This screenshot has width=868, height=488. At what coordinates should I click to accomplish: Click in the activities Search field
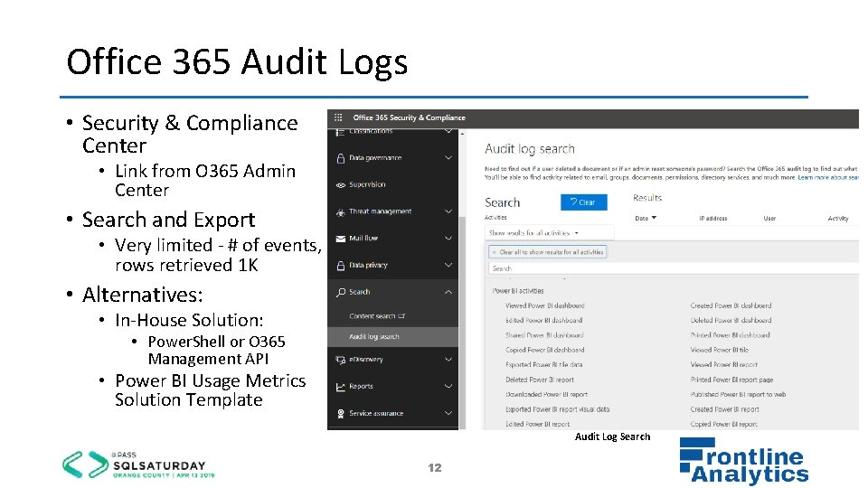coord(673,268)
